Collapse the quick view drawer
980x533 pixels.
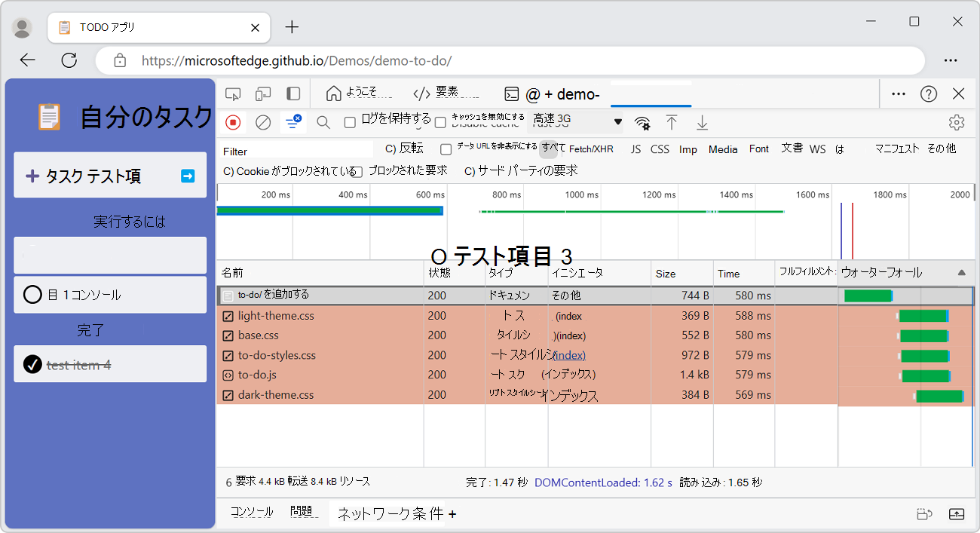tap(956, 514)
